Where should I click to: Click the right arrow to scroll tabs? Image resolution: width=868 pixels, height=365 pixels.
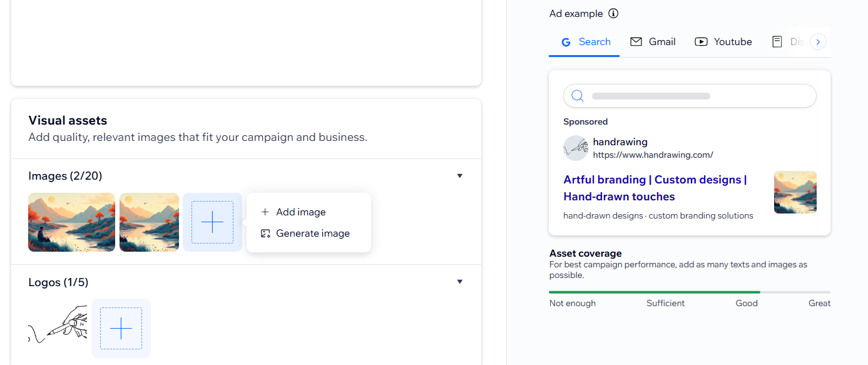tap(818, 42)
